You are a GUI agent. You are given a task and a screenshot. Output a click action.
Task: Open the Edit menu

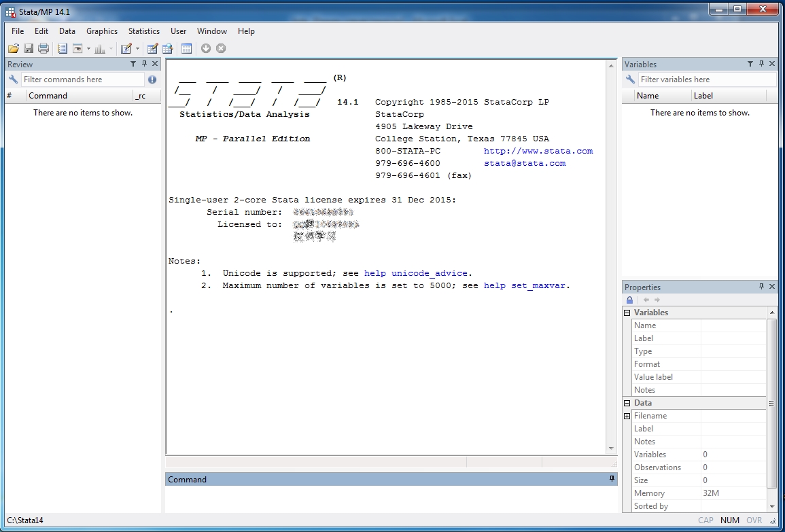point(41,31)
